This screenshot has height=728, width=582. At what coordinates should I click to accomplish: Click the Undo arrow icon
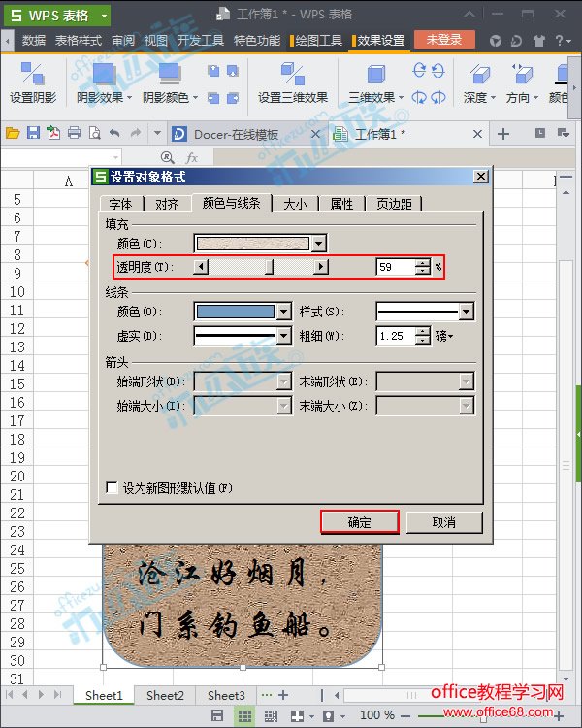coord(114,134)
